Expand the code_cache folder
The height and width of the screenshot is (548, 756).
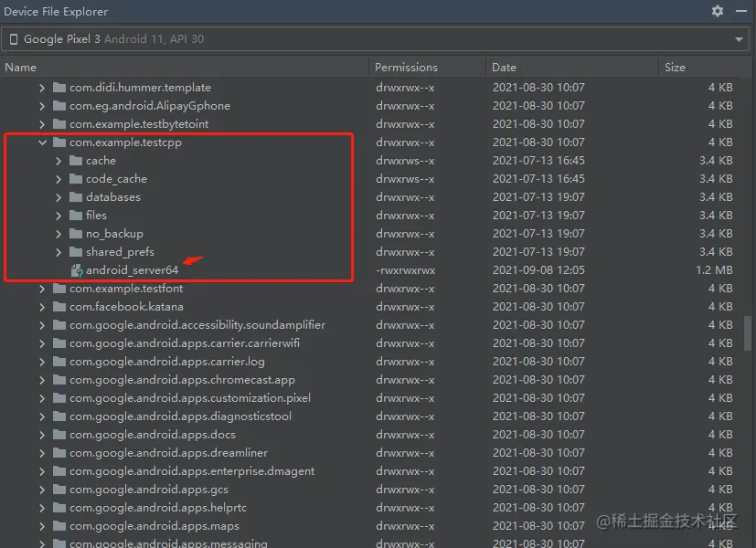[59, 179]
